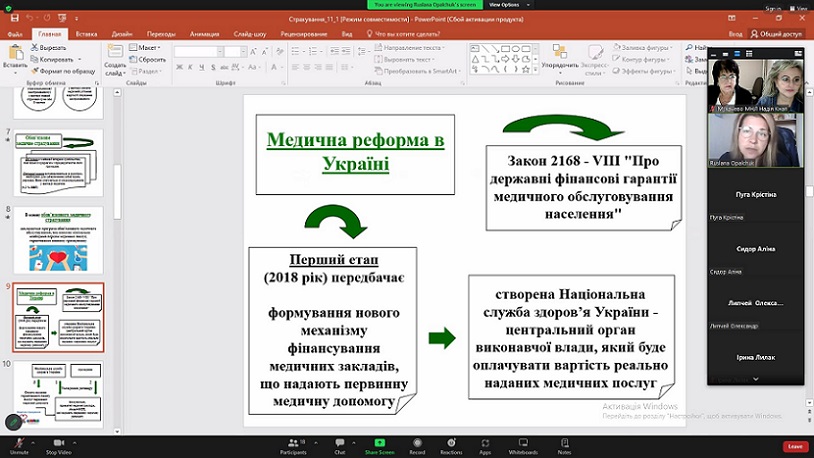Viewport: 814px width, 458px height.
Task: Click Направление текста button
Action: coord(410,47)
